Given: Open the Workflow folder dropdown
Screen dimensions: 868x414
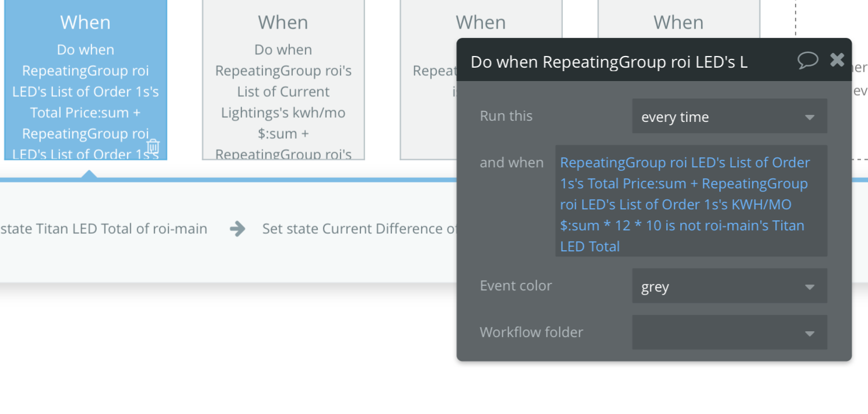Looking at the screenshot, I should coord(729,333).
